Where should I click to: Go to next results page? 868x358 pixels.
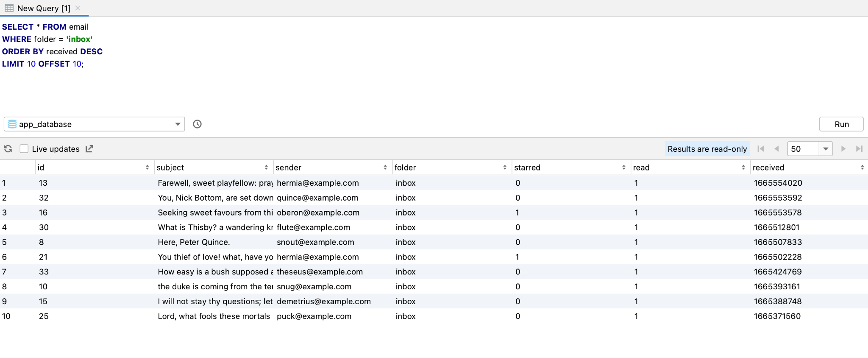coord(843,149)
